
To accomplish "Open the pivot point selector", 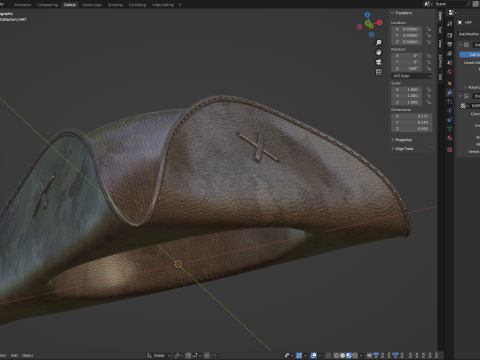I will [x=179, y=355].
